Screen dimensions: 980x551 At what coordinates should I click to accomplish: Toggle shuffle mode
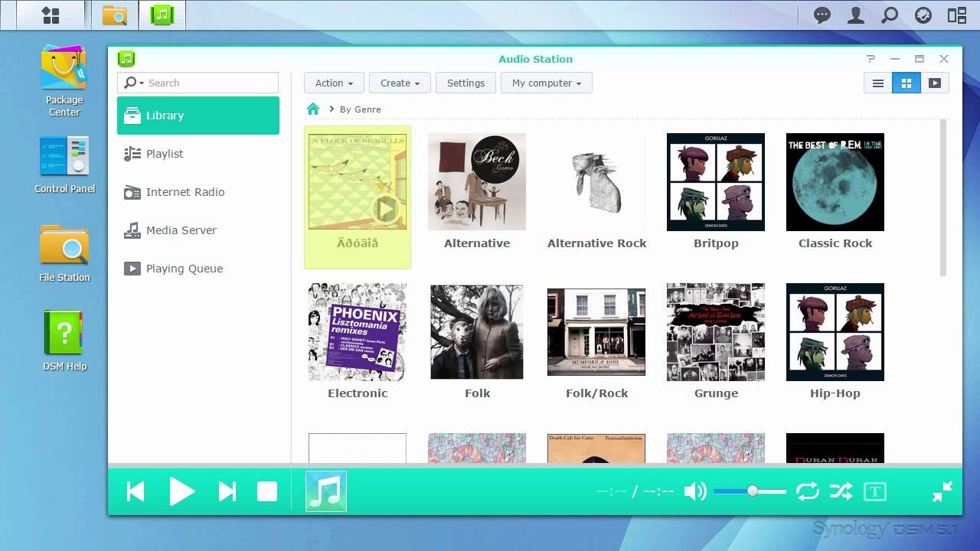click(x=841, y=491)
